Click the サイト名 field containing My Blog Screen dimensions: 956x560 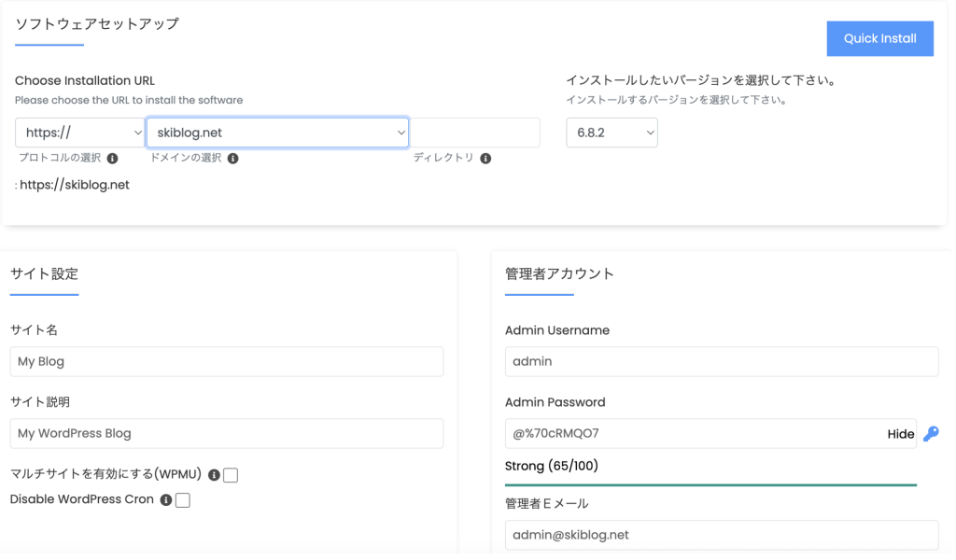pyautogui.click(x=227, y=362)
